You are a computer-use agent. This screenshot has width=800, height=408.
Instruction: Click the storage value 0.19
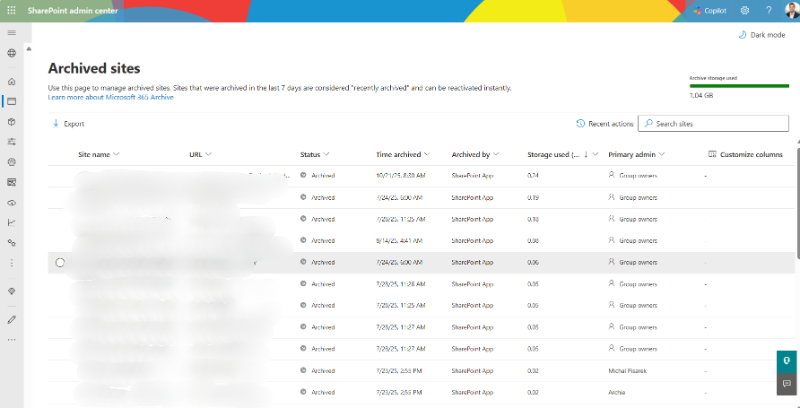tap(533, 197)
